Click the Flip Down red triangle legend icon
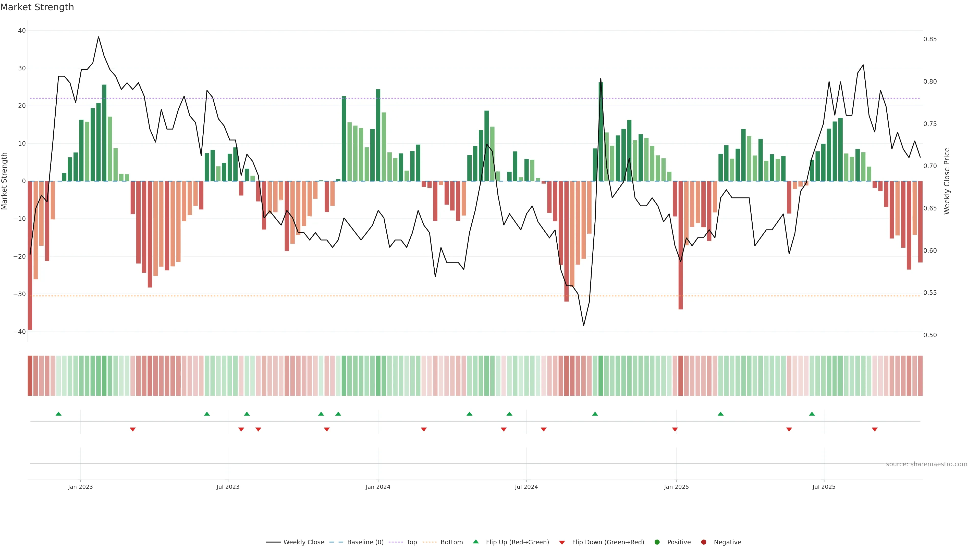980x551 pixels. [562, 543]
